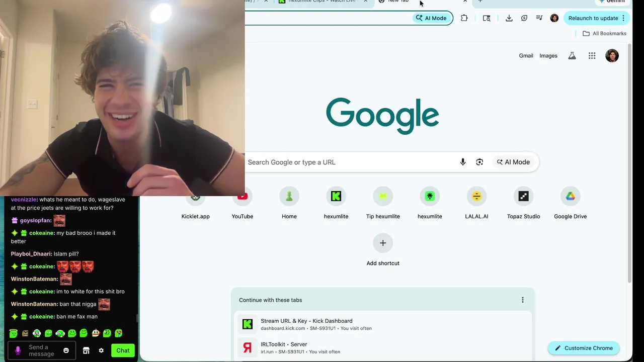Open the chat shop storefront icon

pos(86,350)
